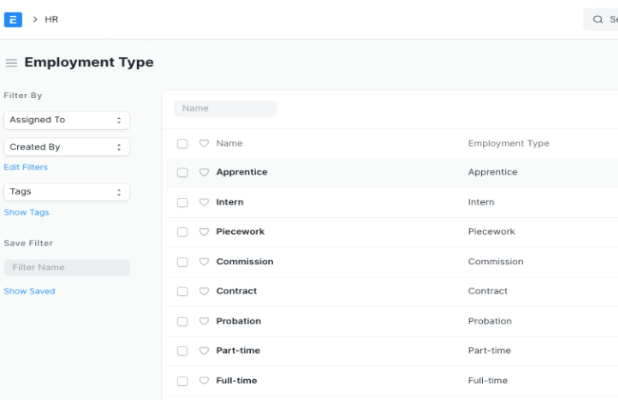Screen dimensions: 618x400
Task: Tick the Part-time row checkbox
Action: (x=182, y=351)
